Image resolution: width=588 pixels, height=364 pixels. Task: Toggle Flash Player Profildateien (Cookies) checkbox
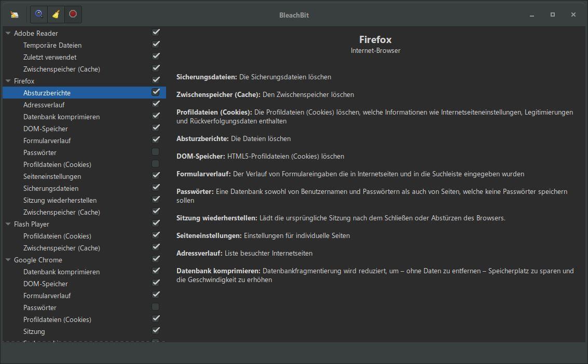(x=156, y=235)
